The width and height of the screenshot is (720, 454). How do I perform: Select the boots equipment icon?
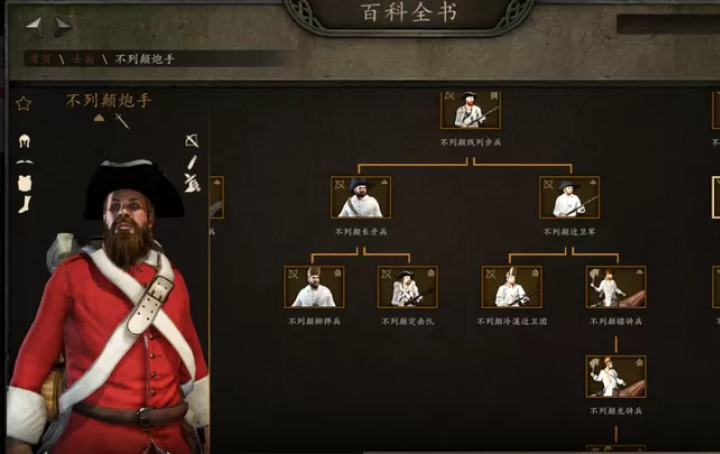(24, 204)
